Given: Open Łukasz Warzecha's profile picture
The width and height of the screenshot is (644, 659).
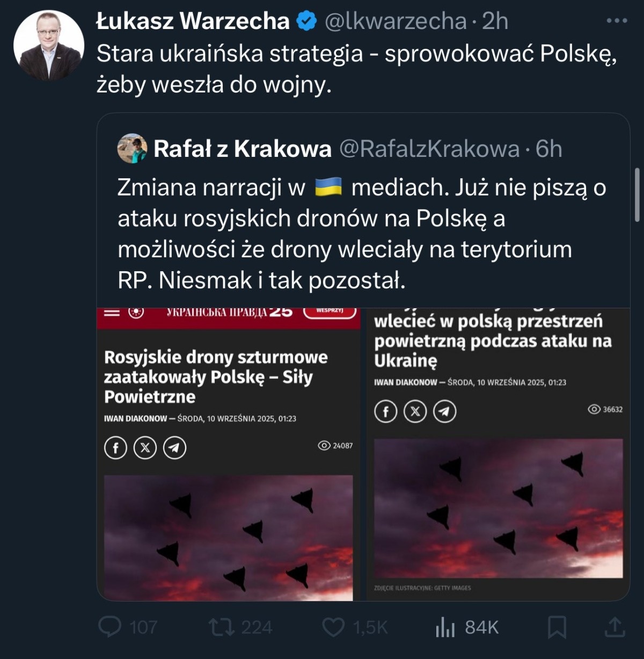Looking at the screenshot, I should (x=49, y=45).
